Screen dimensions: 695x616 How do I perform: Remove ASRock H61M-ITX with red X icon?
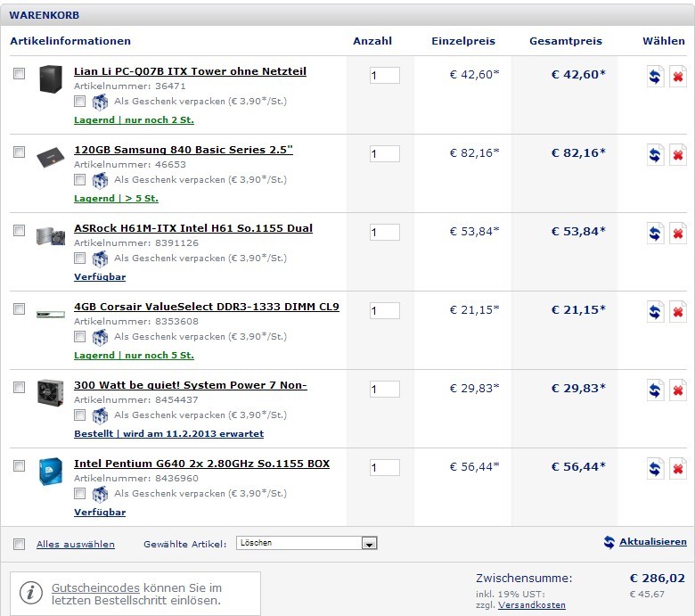click(678, 234)
